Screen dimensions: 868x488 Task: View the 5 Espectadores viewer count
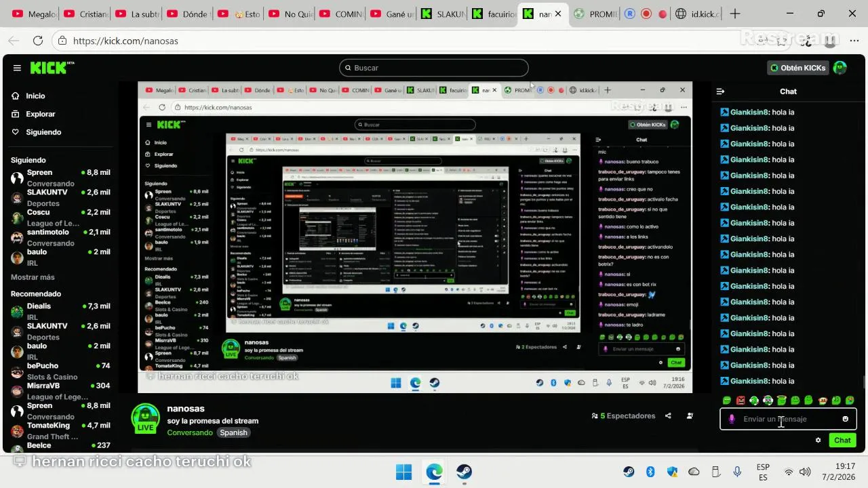pyautogui.click(x=623, y=416)
